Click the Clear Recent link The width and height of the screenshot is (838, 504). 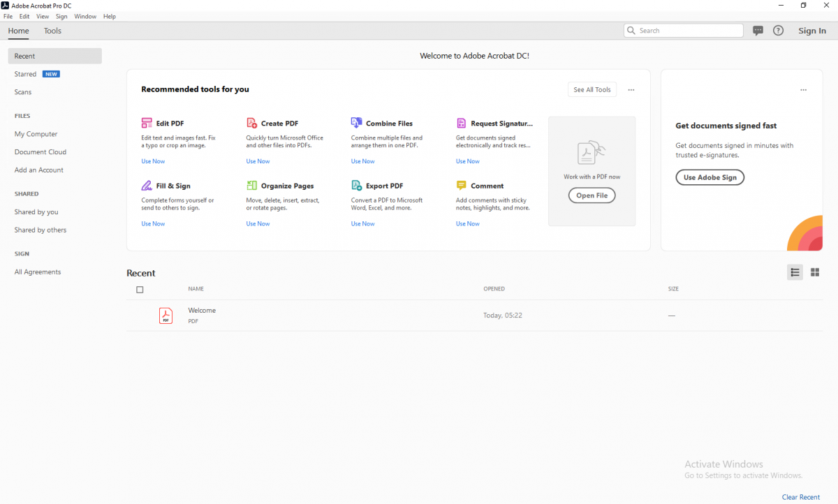click(801, 497)
